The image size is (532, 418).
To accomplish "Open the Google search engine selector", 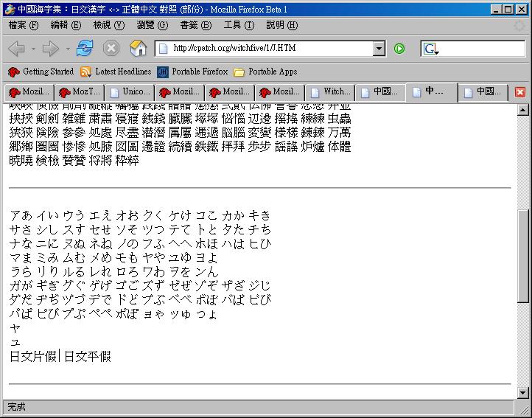I will pos(431,49).
